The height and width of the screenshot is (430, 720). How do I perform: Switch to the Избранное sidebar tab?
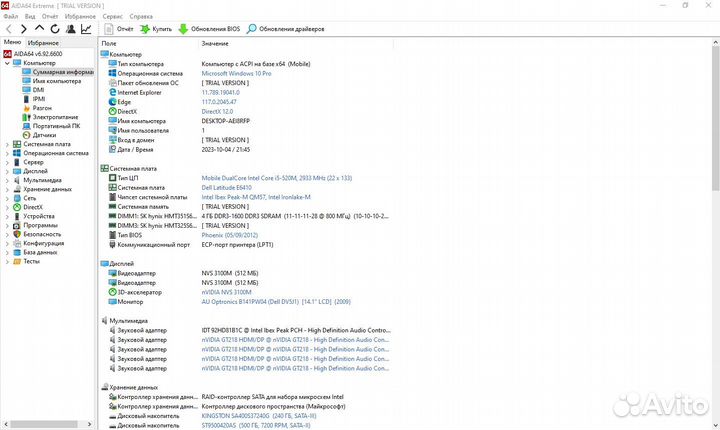point(43,43)
